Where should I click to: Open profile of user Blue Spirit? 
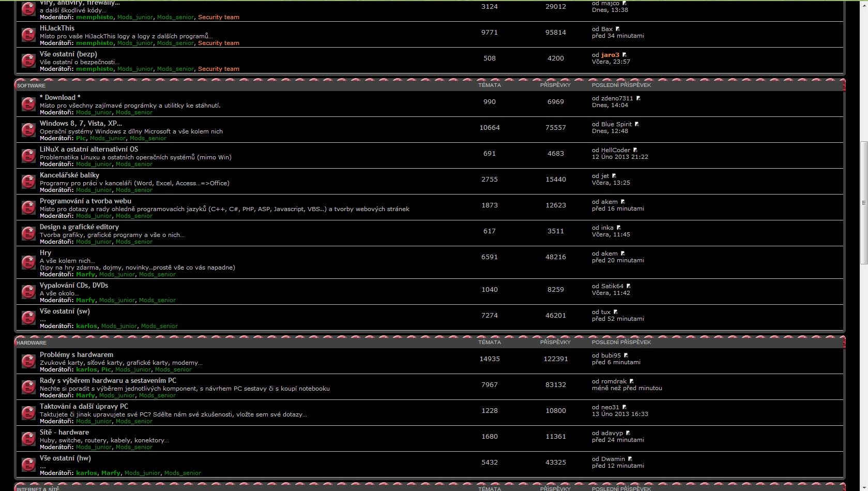(x=616, y=124)
